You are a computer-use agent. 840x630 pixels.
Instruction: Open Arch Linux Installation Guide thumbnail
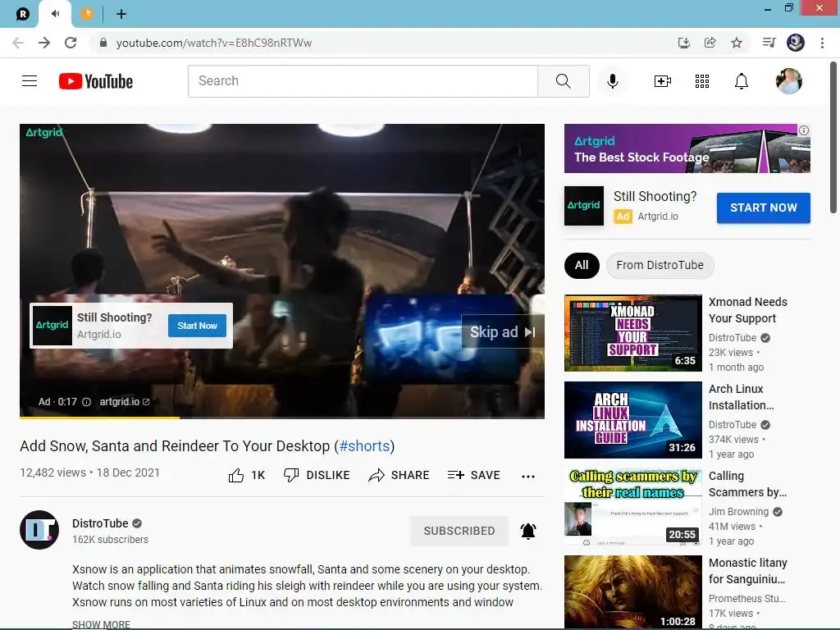tap(632, 420)
